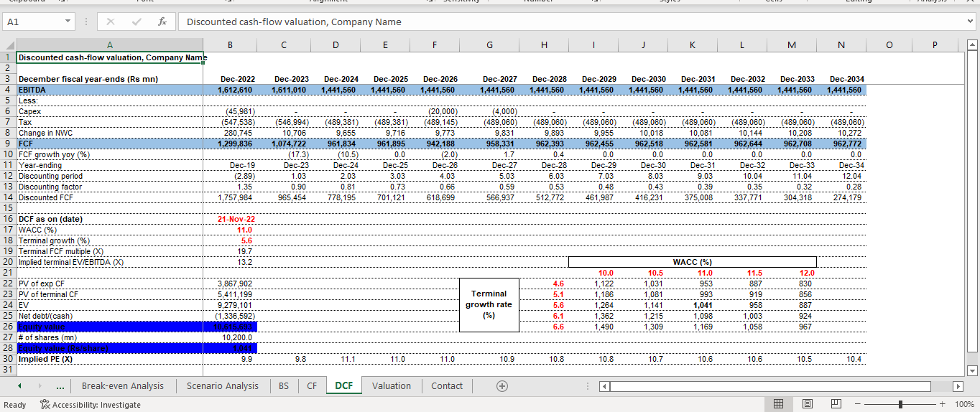Switch to the BS sheet tab
The width and height of the screenshot is (980, 412).
(284, 386)
